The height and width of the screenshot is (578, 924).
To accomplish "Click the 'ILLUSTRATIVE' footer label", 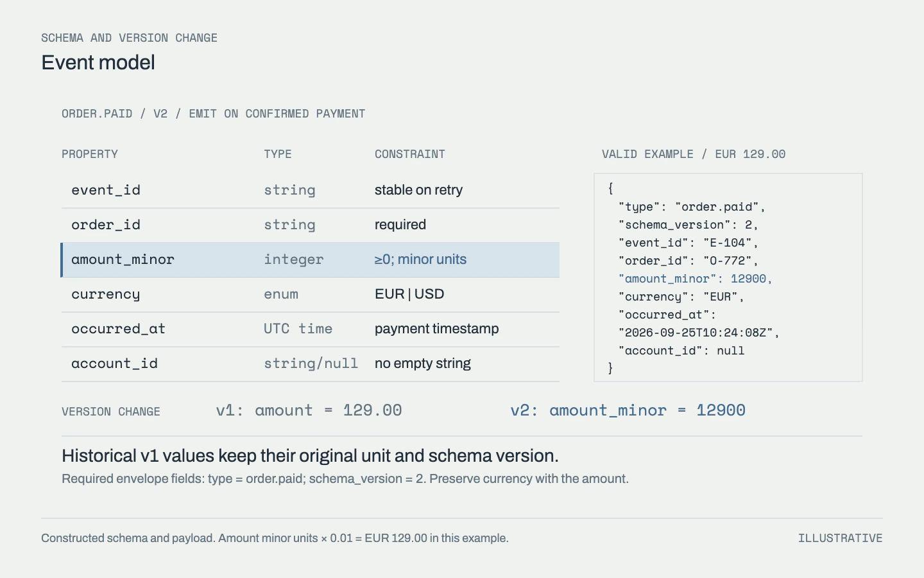I will tap(840, 538).
